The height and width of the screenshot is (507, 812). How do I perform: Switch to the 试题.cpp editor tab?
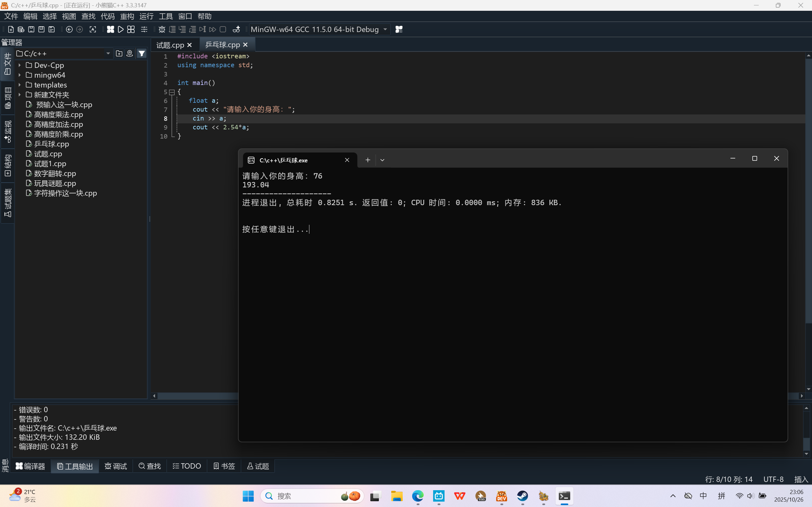[x=170, y=45]
